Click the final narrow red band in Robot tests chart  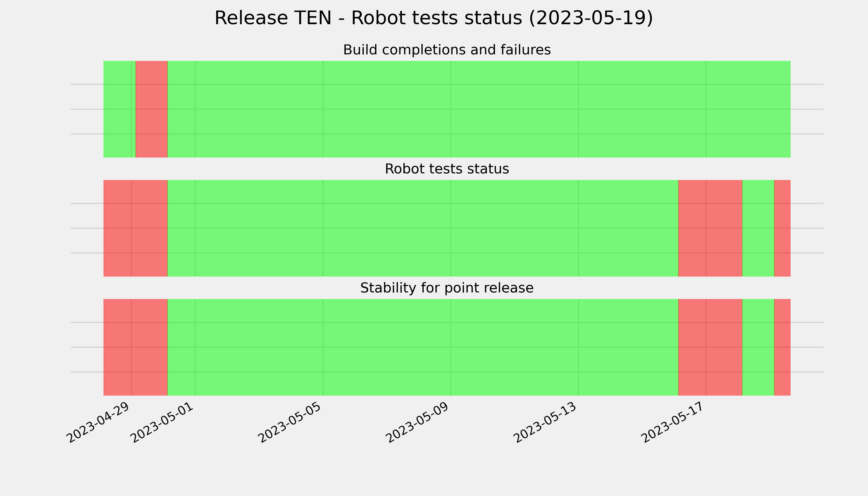point(782,228)
